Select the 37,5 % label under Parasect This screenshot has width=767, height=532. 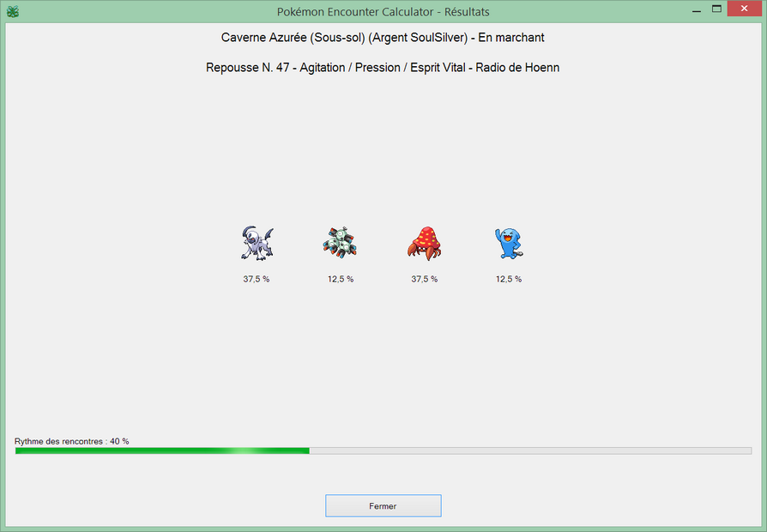point(424,279)
